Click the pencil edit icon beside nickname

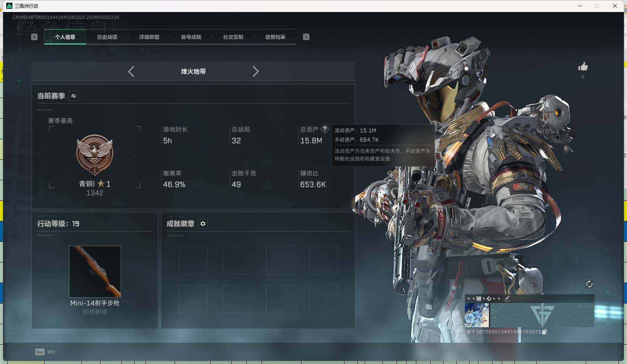click(x=507, y=298)
